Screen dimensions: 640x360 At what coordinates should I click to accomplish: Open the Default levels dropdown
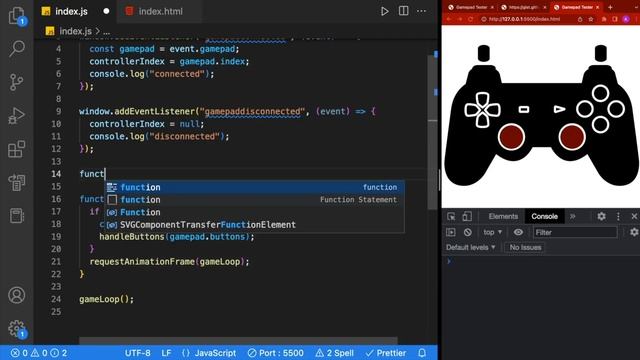(470, 247)
